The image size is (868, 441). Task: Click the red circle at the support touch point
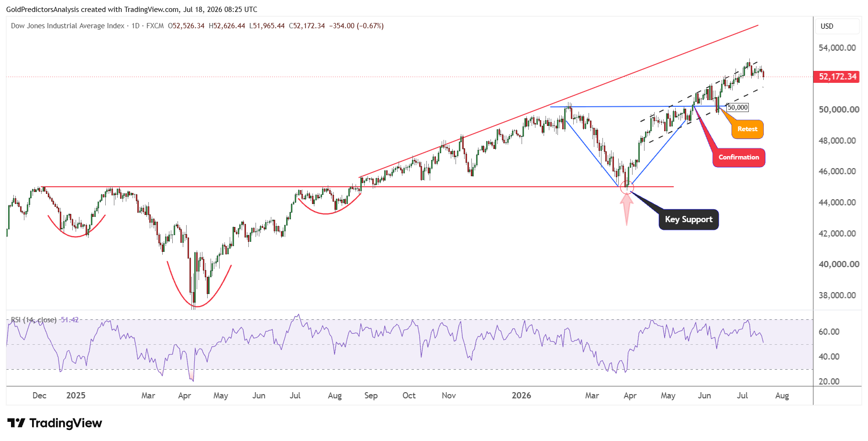tap(626, 188)
